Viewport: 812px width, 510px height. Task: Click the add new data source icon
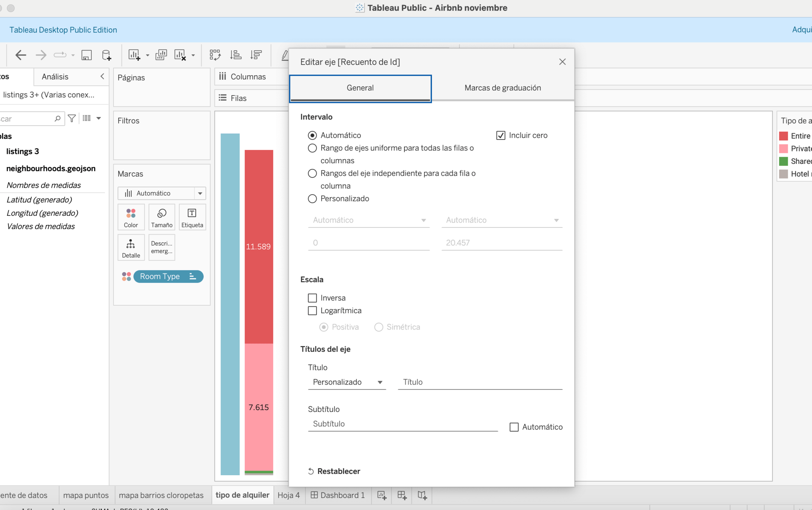[106, 55]
